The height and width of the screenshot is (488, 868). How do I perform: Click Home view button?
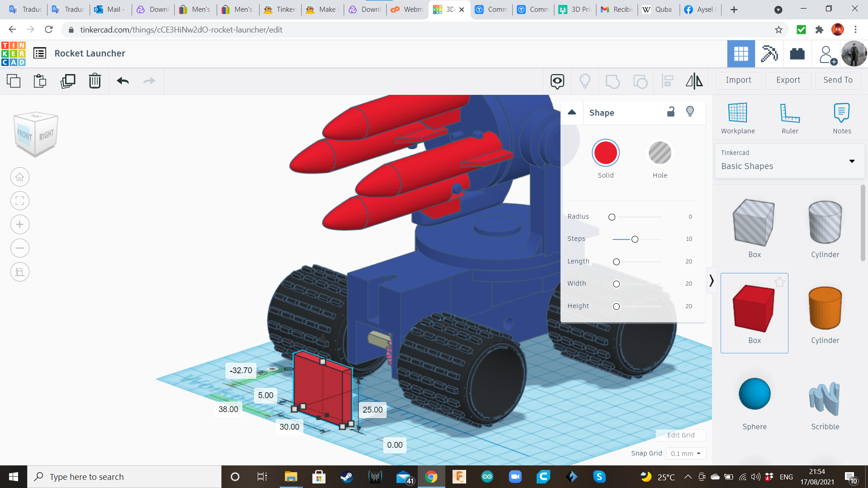(x=20, y=177)
